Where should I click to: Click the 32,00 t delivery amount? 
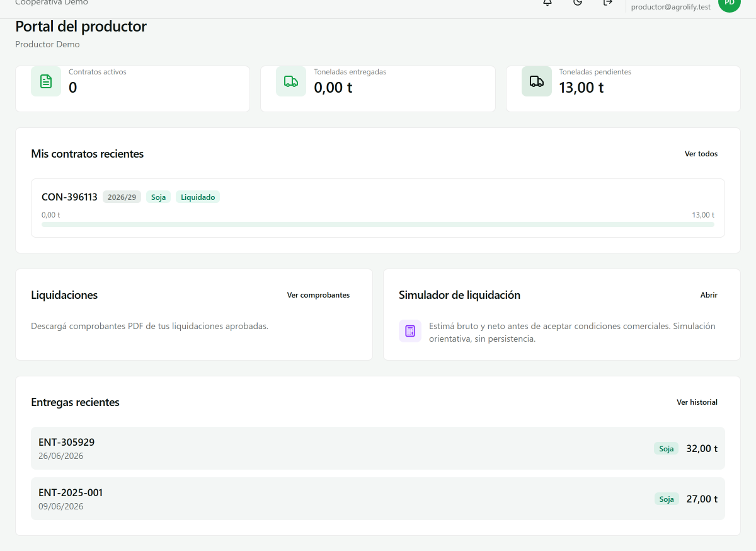[x=702, y=449]
